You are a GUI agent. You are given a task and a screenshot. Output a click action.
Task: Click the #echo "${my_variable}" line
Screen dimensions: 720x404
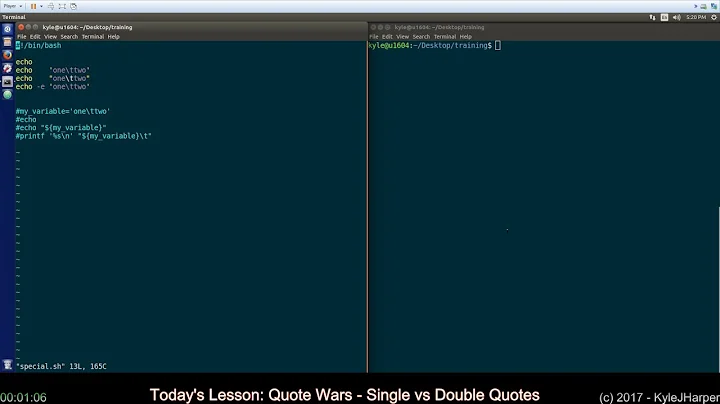pyautogui.click(x=61, y=128)
